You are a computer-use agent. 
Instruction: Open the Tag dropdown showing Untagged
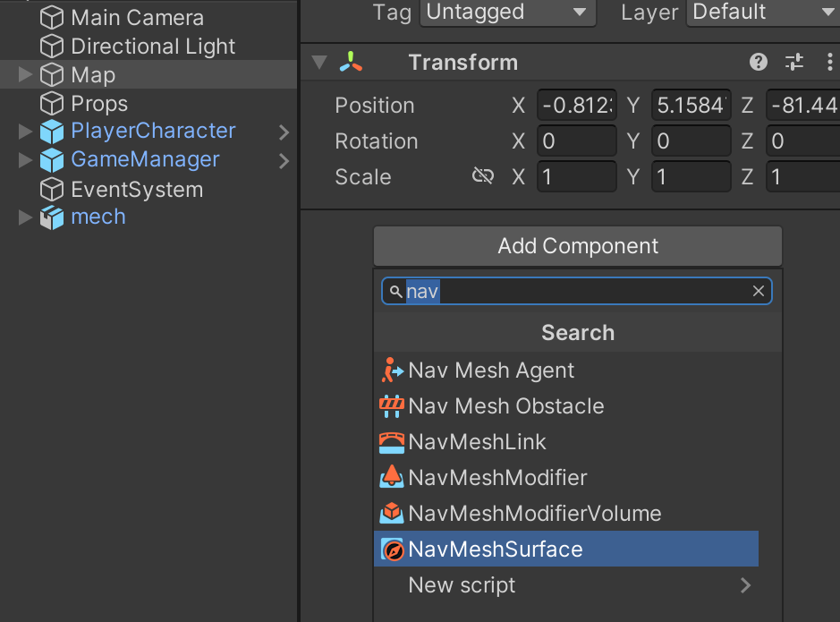[x=508, y=13]
